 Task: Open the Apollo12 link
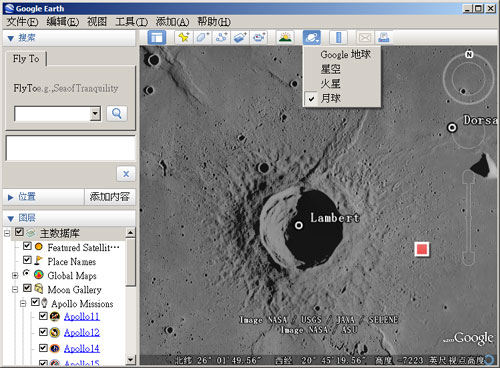point(82,332)
